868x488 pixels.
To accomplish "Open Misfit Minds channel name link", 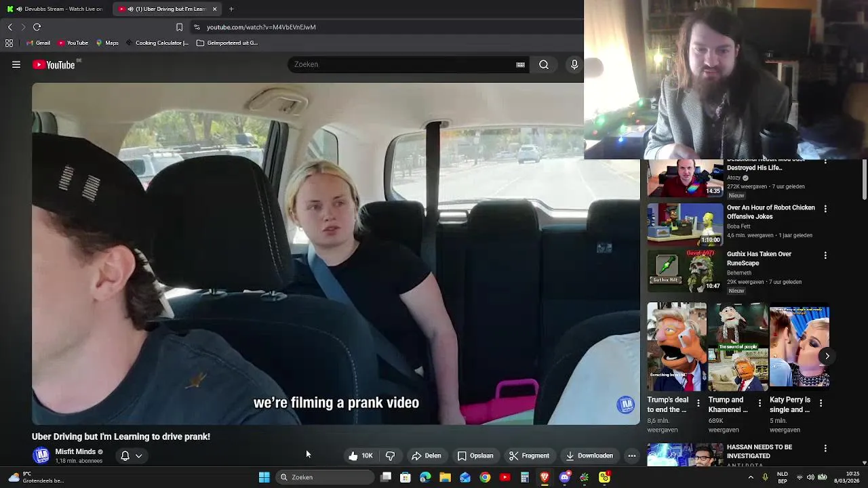I will pos(75,451).
